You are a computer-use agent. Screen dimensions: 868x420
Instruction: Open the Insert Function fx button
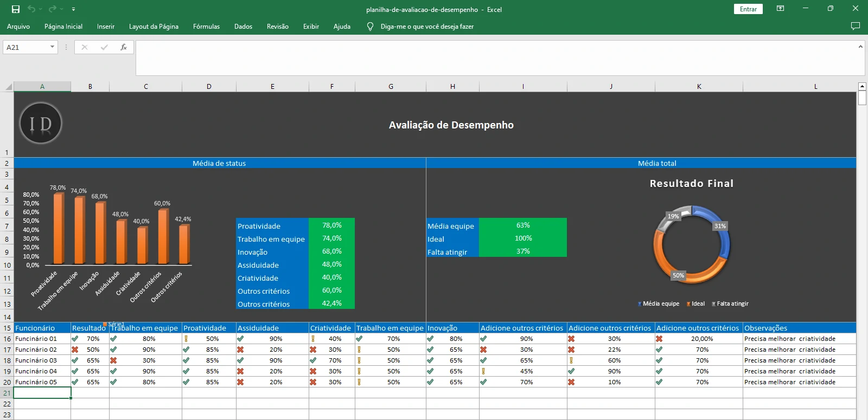[x=124, y=47]
